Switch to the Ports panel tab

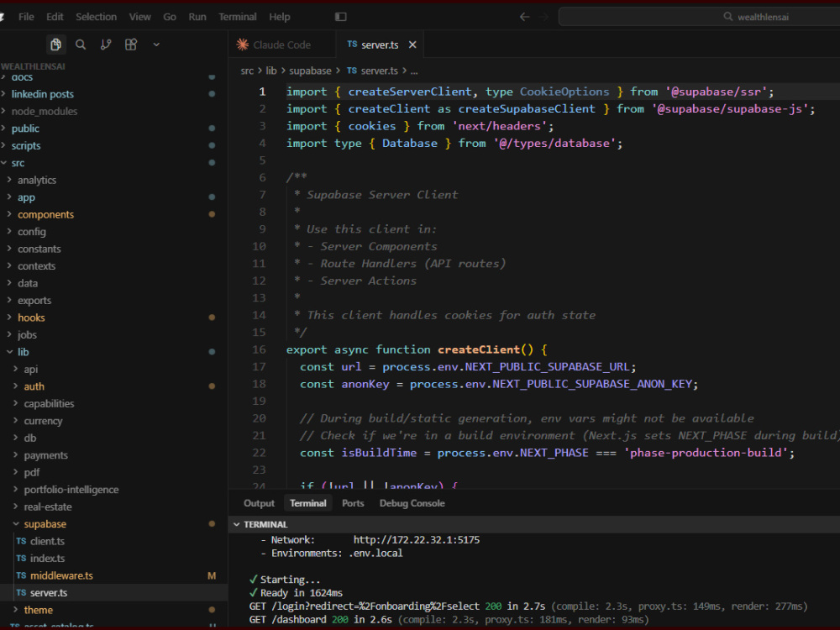[x=353, y=503]
